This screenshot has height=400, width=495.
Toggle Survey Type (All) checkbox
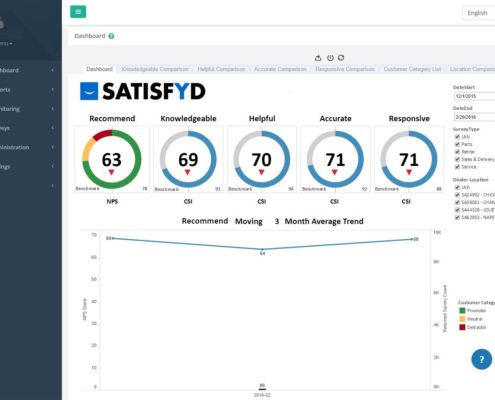pos(457,137)
